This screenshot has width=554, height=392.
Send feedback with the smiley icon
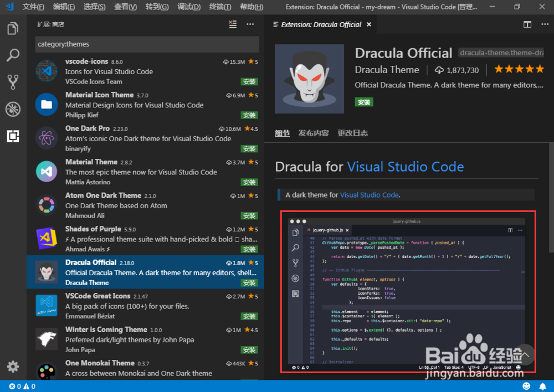pyautogui.click(x=526, y=386)
